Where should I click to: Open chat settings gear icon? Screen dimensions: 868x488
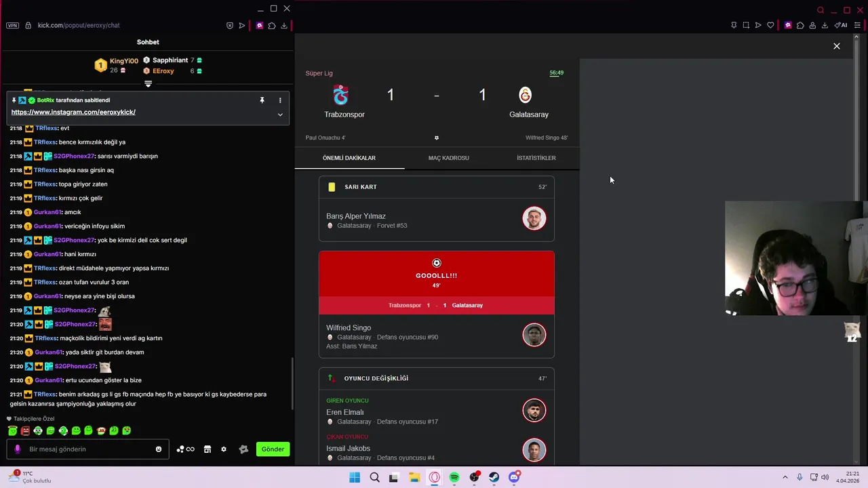click(224, 449)
